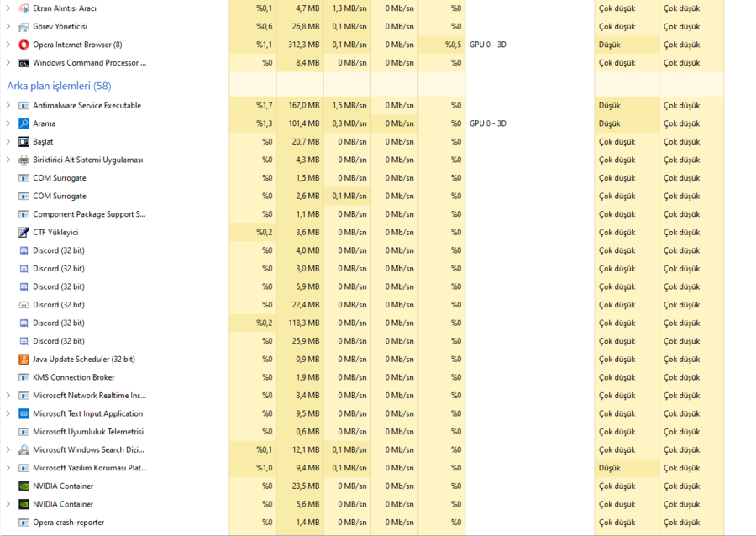Image resolution: width=756 pixels, height=536 pixels.
Task: Click the Microsoft Yazılım Koruması icon
Action: [x=24, y=468]
